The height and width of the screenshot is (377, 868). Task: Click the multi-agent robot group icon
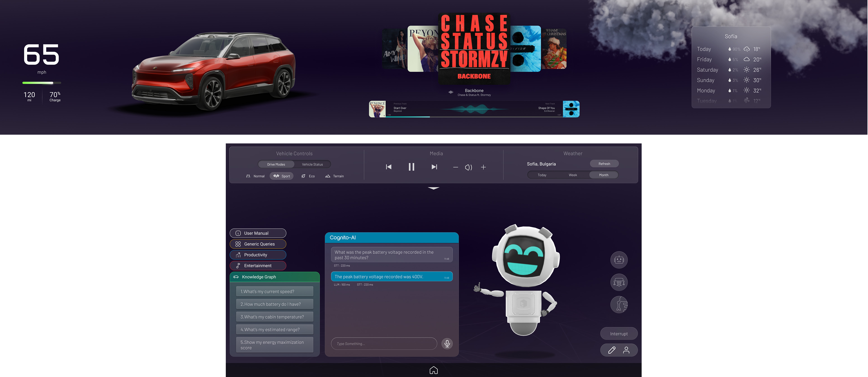click(619, 282)
